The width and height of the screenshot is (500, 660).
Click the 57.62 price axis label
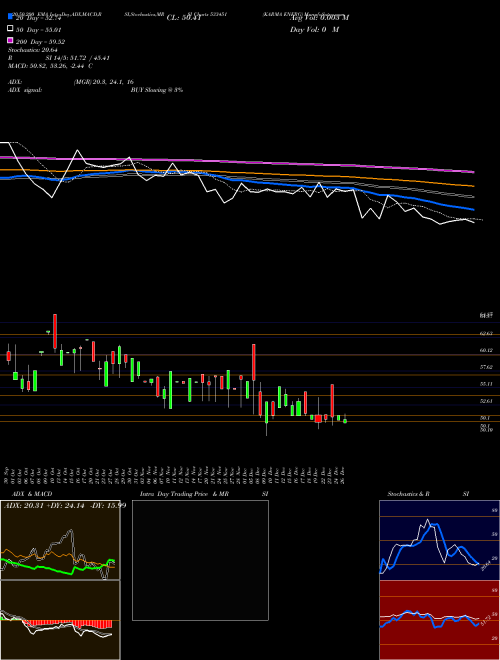coord(486,367)
